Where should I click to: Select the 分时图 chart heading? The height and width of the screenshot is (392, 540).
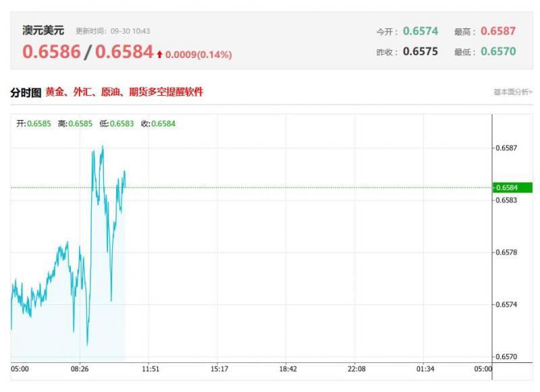point(26,92)
